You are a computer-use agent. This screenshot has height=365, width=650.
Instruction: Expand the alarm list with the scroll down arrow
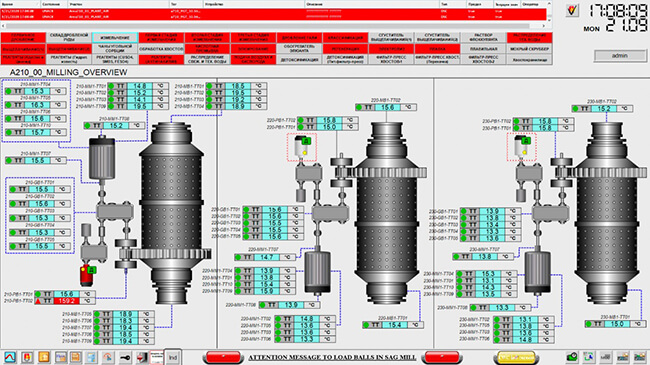point(549,19)
